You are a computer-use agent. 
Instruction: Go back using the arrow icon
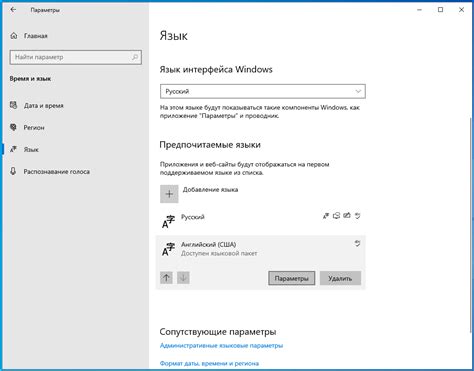[x=13, y=10]
